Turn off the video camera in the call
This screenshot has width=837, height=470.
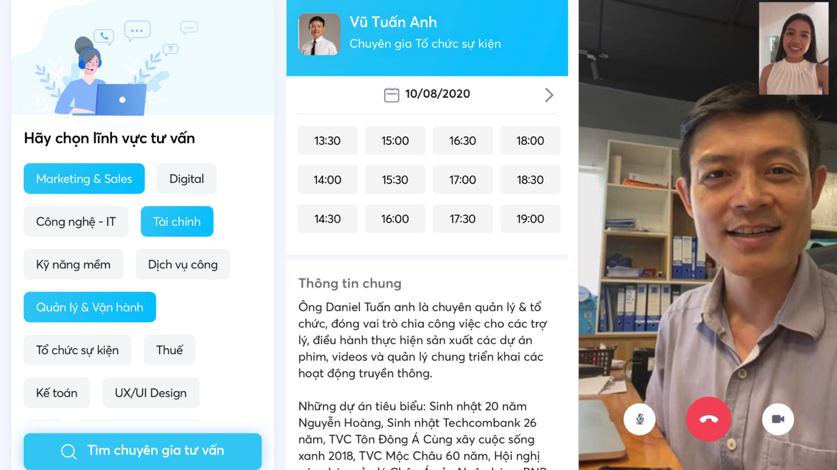778,419
